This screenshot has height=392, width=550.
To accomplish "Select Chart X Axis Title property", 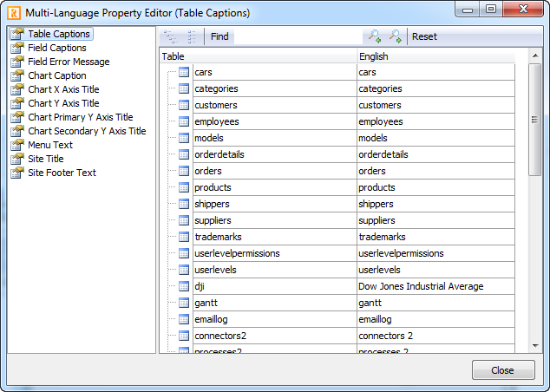I will tap(63, 89).
